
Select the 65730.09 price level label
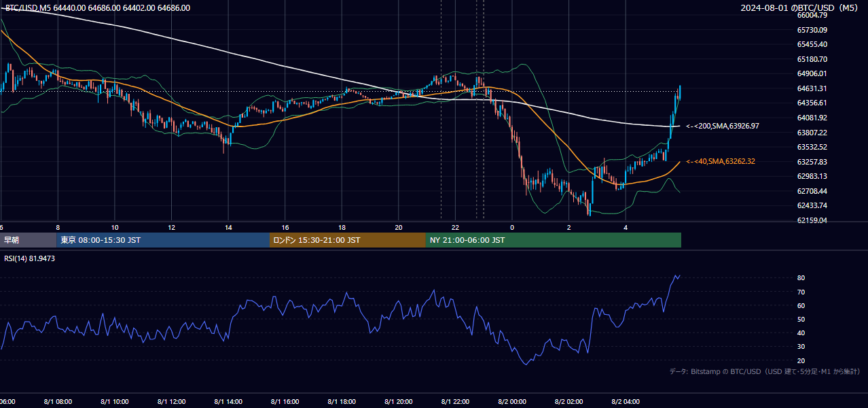[812, 30]
